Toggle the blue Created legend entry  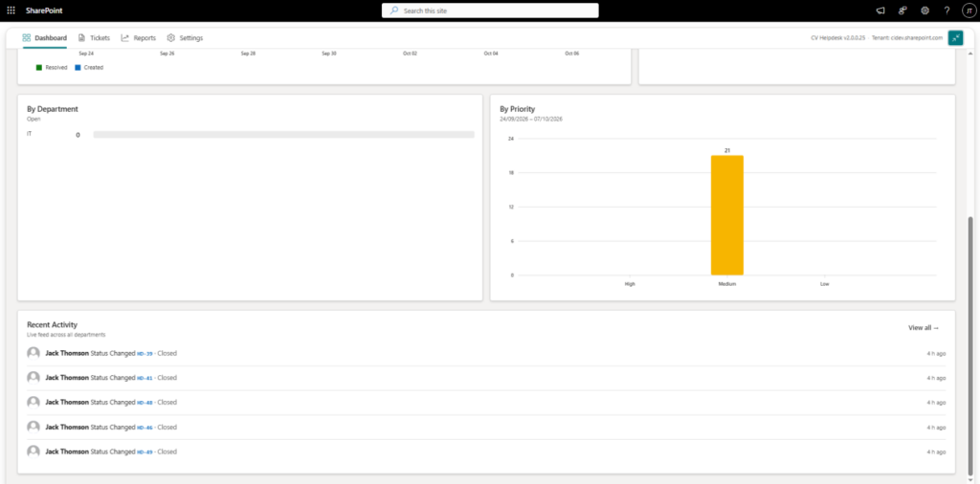point(89,68)
